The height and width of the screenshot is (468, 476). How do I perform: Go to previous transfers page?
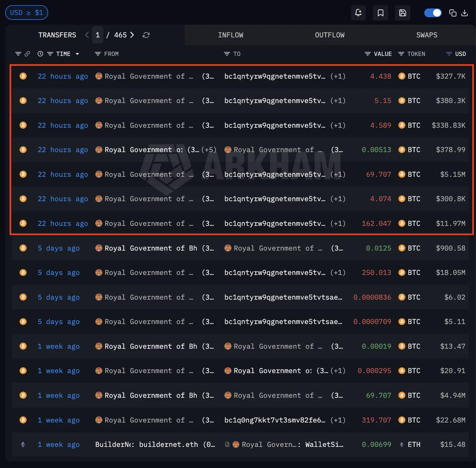pyautogui.click(x=87, y=35)
